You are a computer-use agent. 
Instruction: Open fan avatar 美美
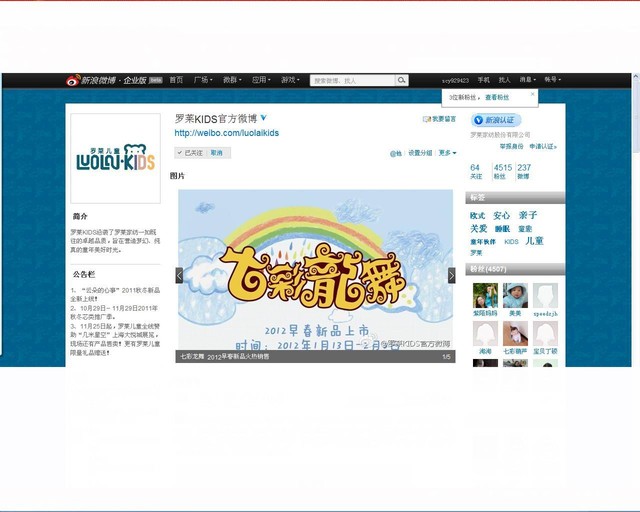[515, 296]
